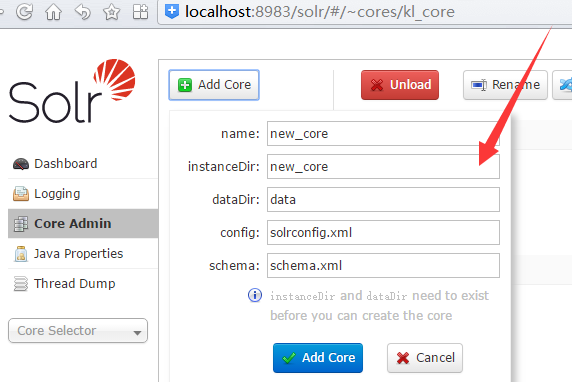The width and height of the screenshot is (572, 382).
Task: Open the Thread Dump page
Action: [83, 283]
